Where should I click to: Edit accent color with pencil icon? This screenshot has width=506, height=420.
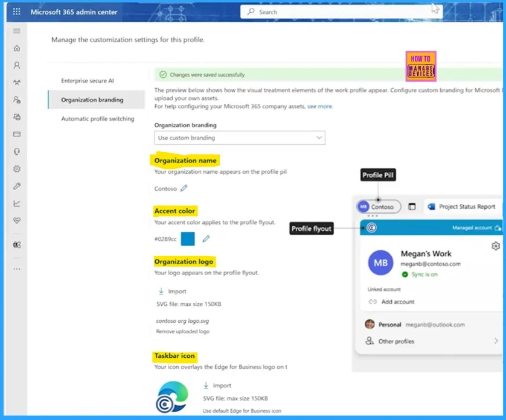tap(206, 239)
